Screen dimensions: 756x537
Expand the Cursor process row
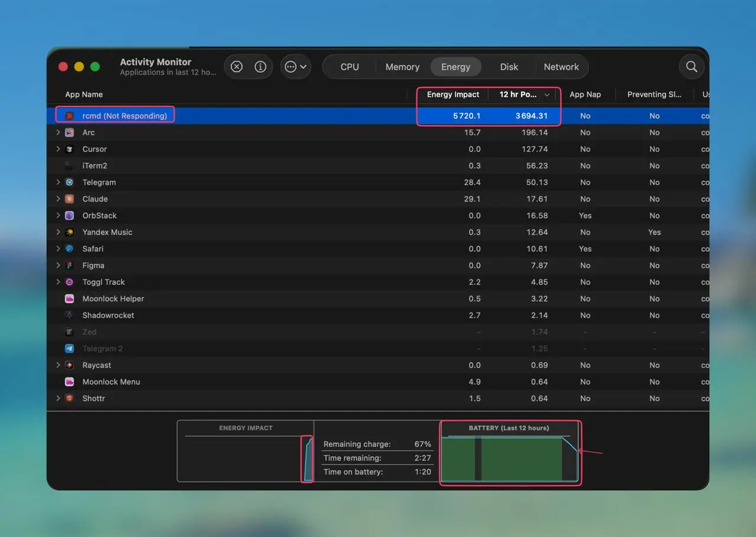[x=58, y=149]
